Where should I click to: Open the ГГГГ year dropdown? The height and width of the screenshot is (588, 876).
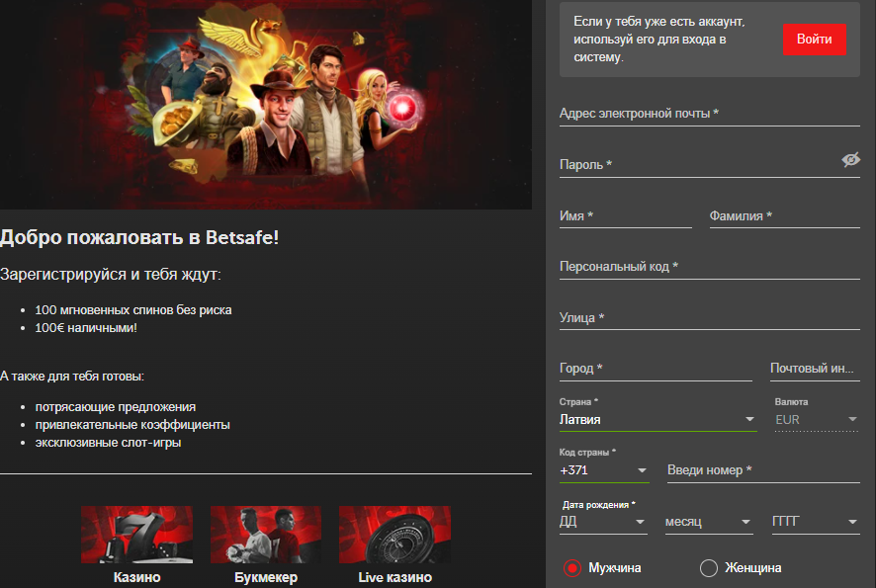816,522
